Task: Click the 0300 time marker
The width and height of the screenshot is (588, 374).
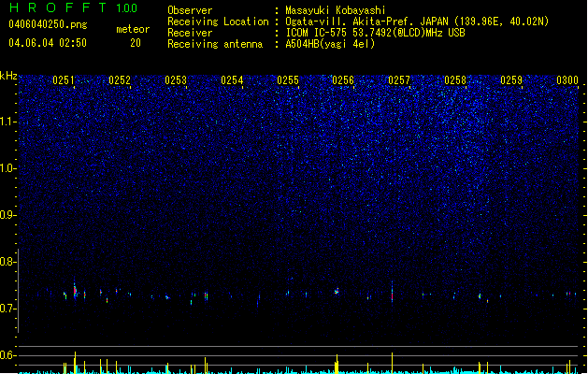Action: coord(567,80)
